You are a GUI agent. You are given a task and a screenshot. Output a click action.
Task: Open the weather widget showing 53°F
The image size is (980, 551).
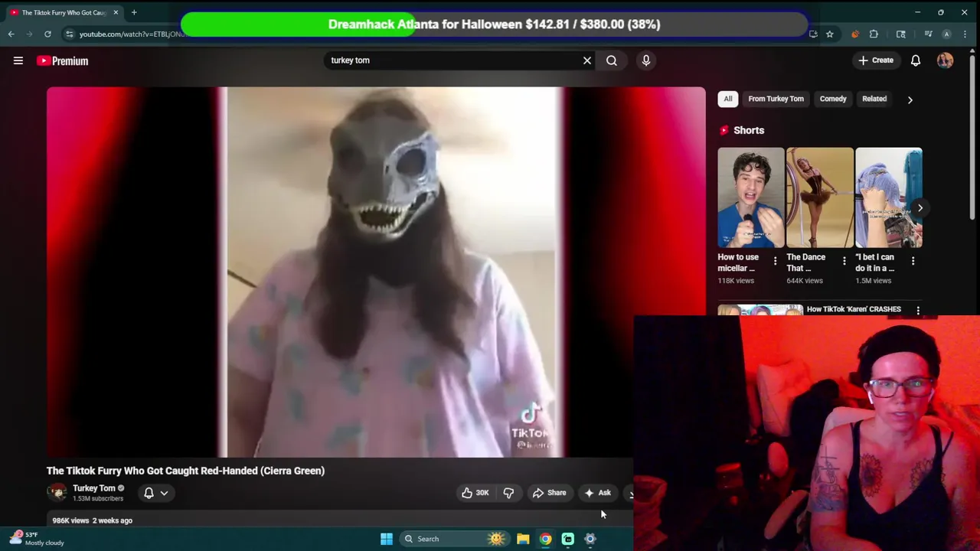coord(36,539)
